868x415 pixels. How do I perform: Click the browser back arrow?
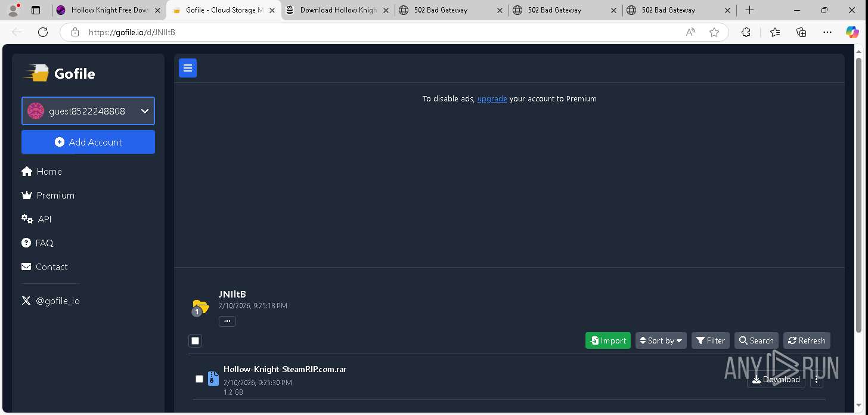point(16,32)
